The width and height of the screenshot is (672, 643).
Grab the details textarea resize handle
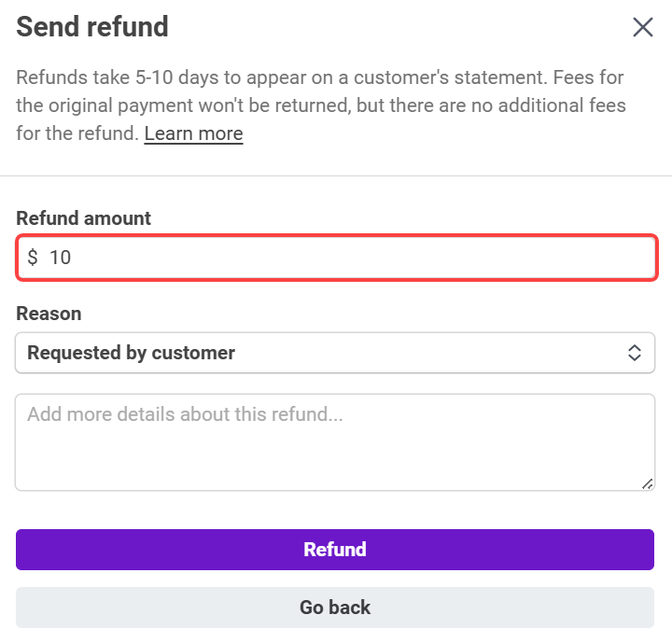[648, 483]
